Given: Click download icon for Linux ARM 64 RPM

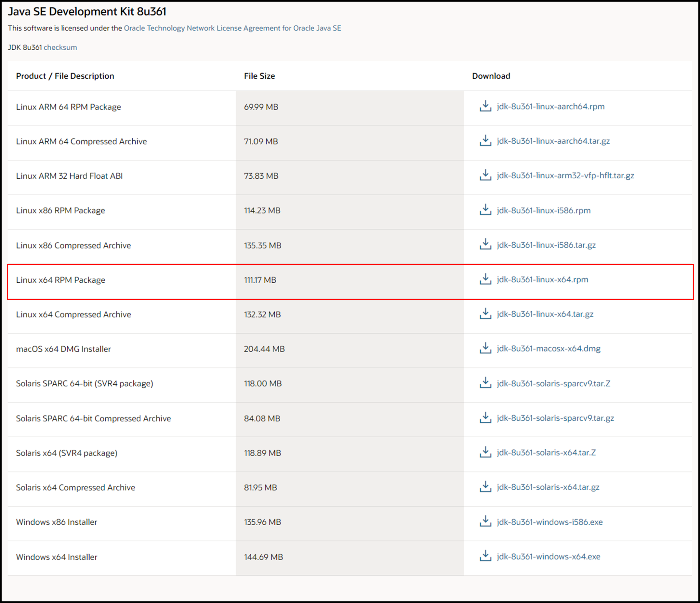Looking at the screenshot, I should click(x=485, y=106).
